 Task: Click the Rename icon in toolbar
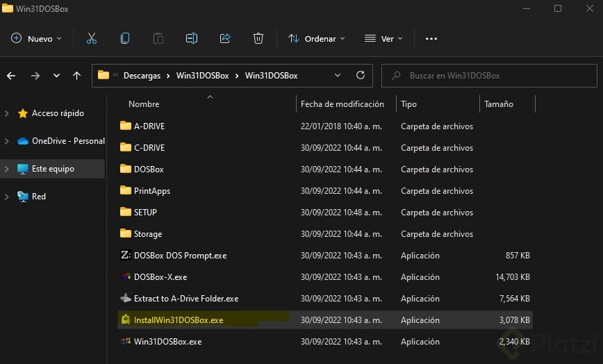pyautogui.click(x=192, y=38)
